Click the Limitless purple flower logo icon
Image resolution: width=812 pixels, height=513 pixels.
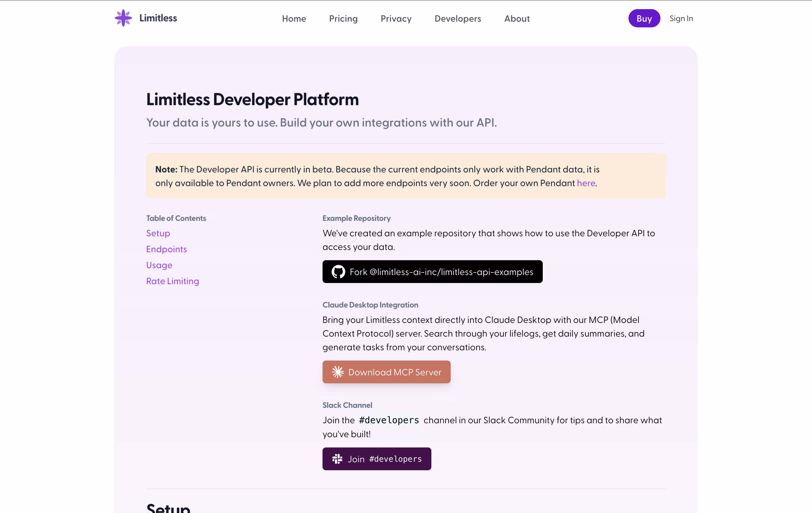coord(123,18)
